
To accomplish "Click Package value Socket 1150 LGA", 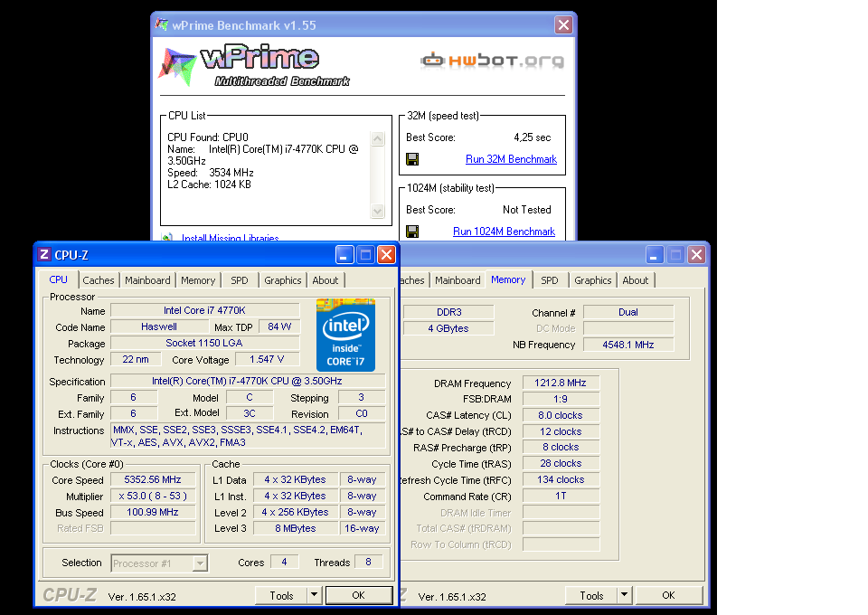I will (x=205, y=343).
